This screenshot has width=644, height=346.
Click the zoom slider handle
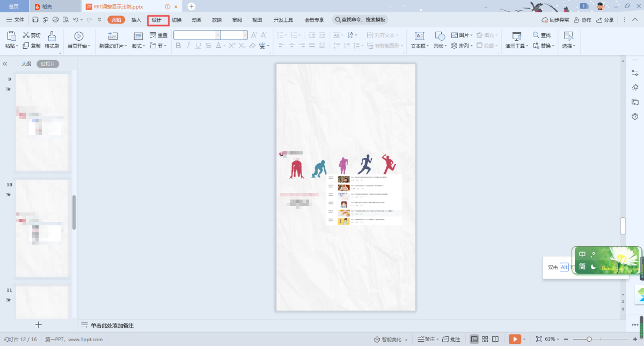click(x=589, y=339)
